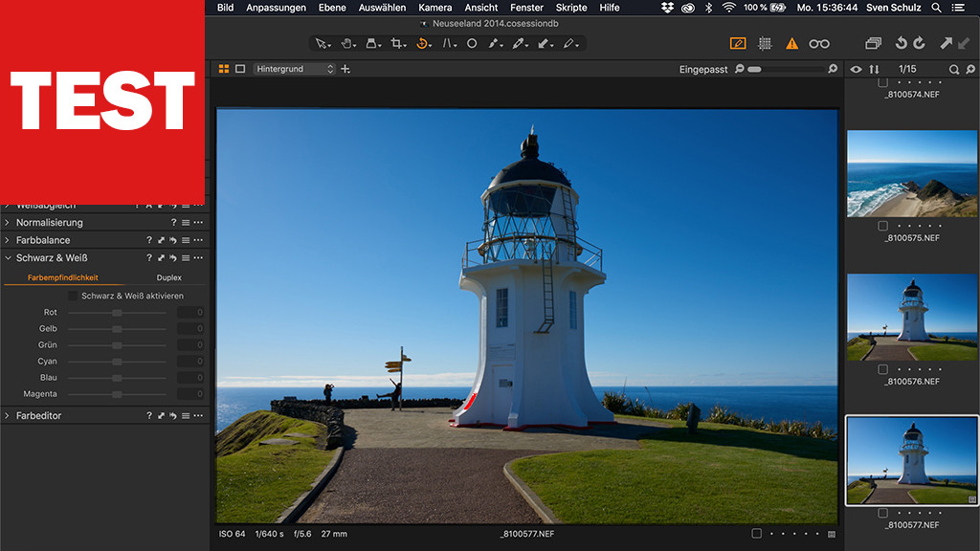Select the Keystone correction tool

click(449, 44)
